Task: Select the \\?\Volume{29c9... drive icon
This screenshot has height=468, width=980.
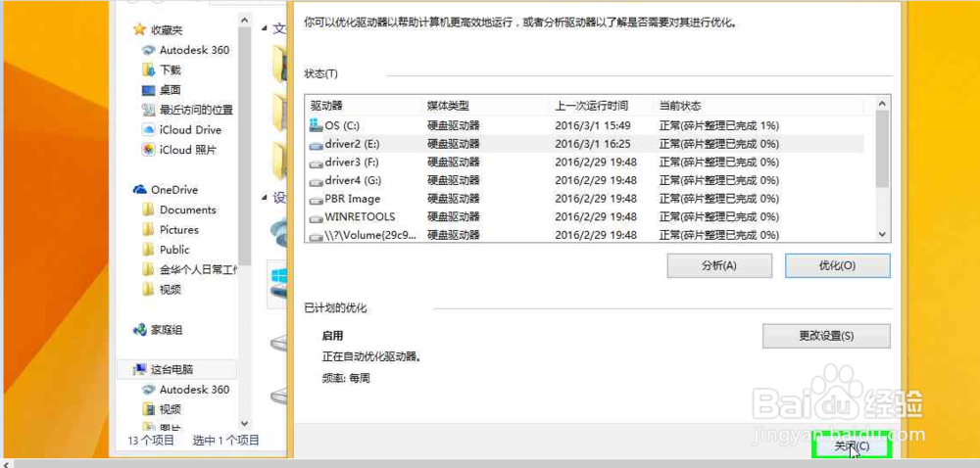Action: pos(316,235)
